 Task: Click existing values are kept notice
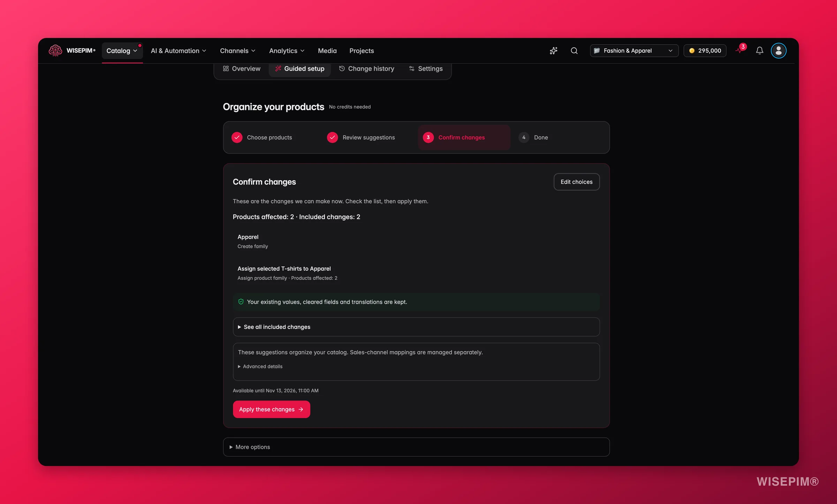click(x=416, y=302)
